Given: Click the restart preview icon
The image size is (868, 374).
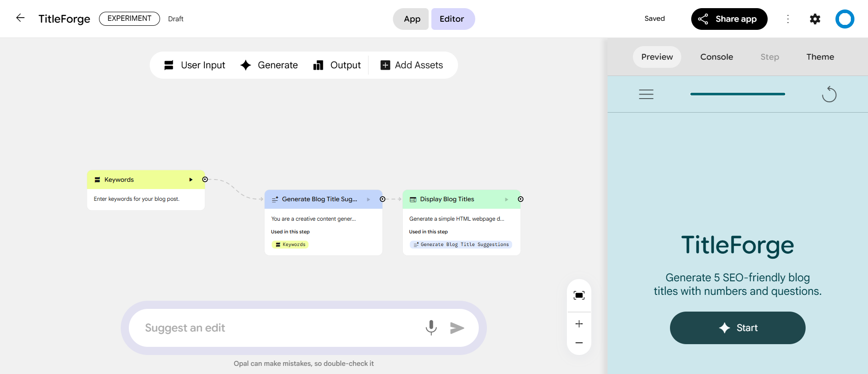Looking at the screenshot, I should (x=829, y=94).
